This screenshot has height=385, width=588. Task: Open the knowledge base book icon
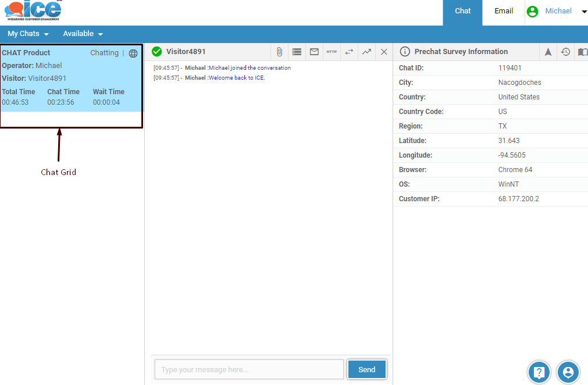(x=582, y=52)
